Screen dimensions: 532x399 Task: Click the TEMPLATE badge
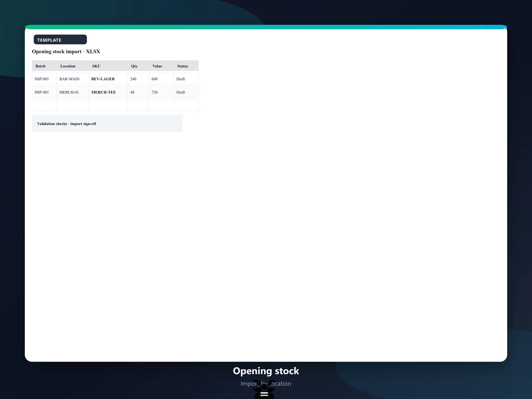click(x=60, y=39)
